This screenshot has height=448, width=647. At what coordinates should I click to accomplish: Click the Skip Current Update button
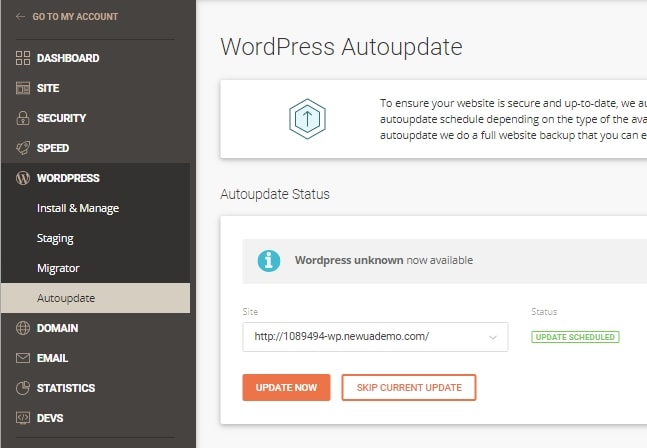(409, 387)
